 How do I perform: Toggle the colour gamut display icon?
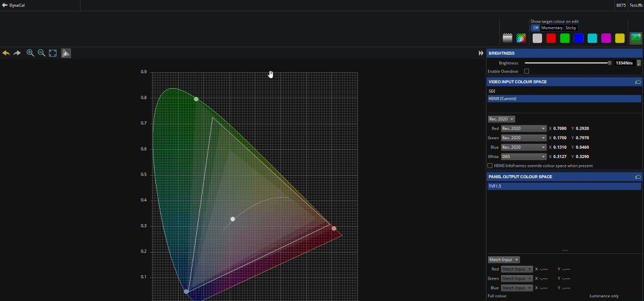[x=66, y=53]
